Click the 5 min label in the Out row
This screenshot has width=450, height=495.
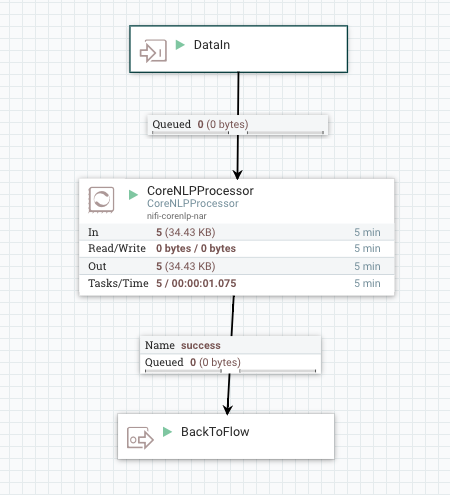[x=367, y=266]
